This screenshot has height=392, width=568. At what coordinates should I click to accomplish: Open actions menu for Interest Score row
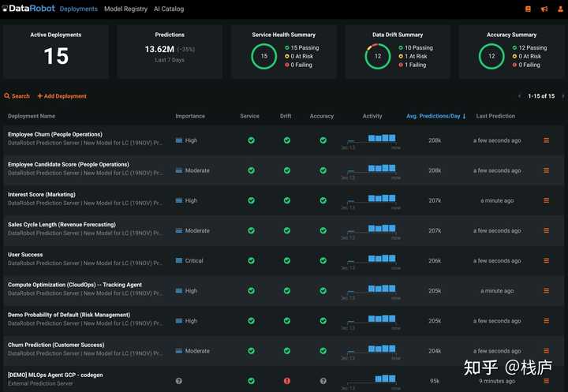point(546,200)
